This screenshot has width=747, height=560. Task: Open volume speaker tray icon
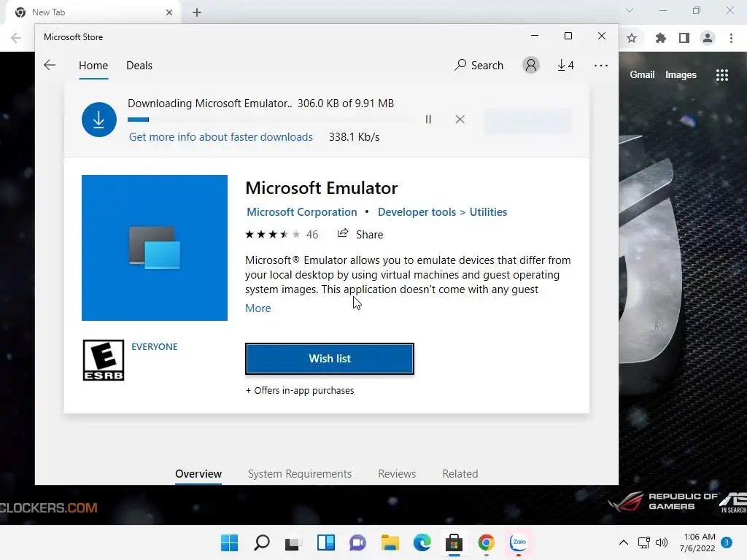click(x=661, y=542)
